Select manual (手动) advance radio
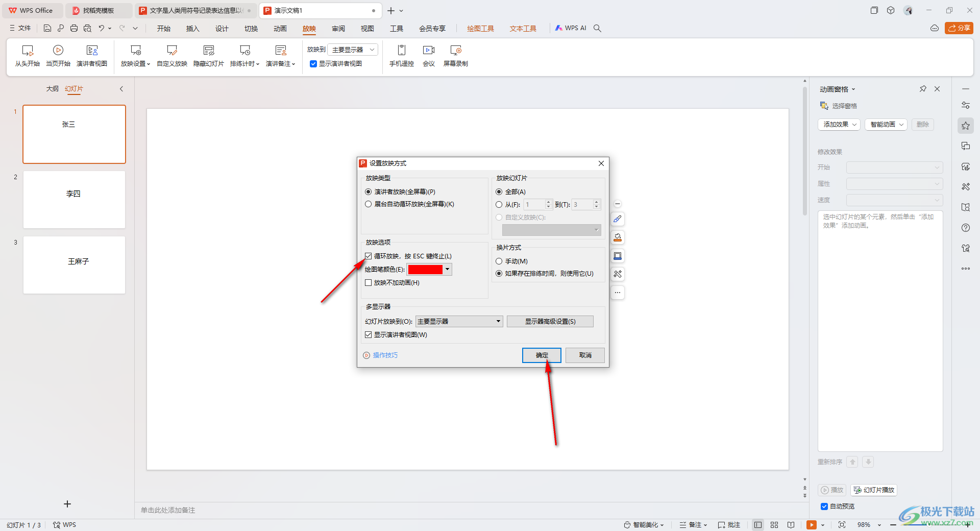 coord(499,261)
